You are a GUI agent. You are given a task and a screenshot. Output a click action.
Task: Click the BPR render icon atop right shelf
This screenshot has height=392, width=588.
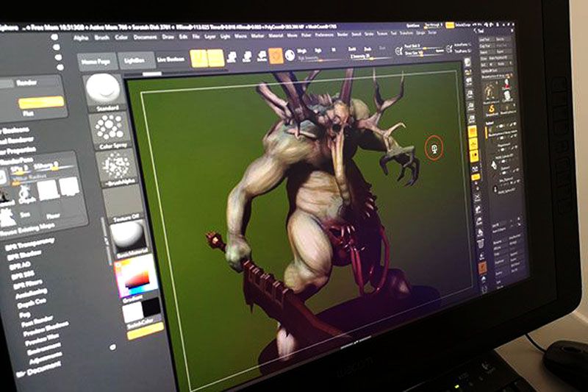(467, 63)
